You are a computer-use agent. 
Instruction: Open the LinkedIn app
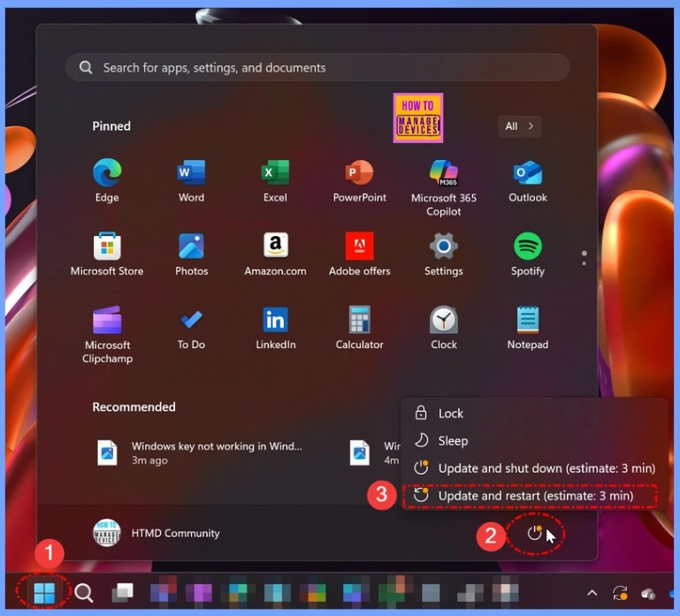(275, 328)
